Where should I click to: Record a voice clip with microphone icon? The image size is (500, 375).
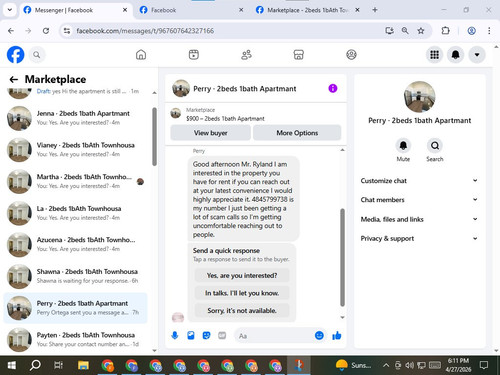175,335
